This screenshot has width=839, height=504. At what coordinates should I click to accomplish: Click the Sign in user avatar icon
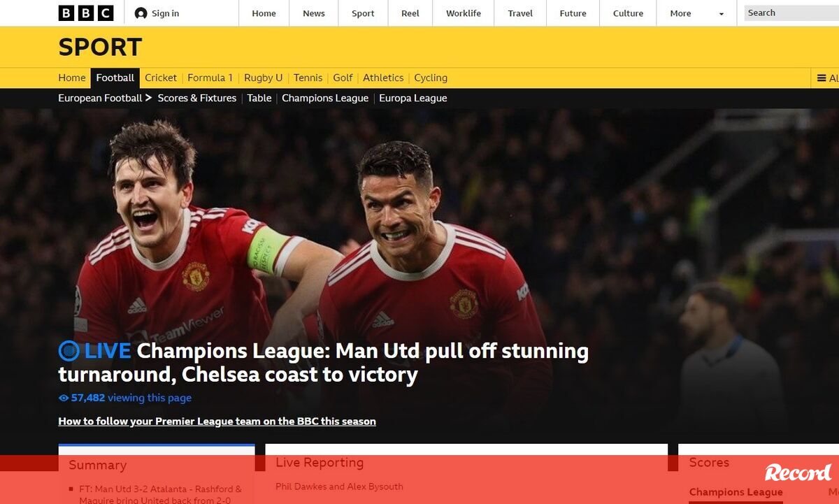pos(141,13)
